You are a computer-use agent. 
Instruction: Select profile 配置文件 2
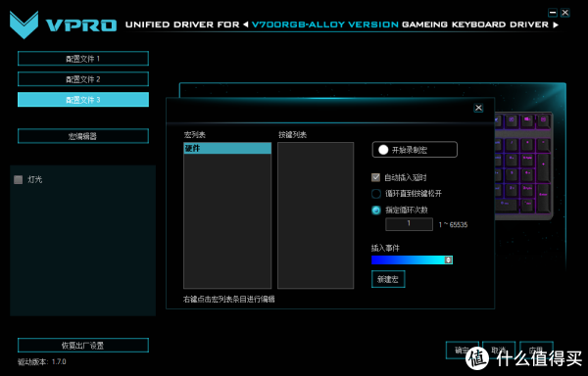point(83,79)
